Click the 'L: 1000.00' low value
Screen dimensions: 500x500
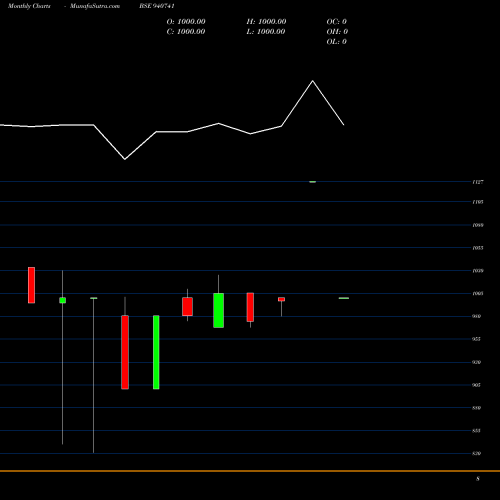(x=266, y=32)
